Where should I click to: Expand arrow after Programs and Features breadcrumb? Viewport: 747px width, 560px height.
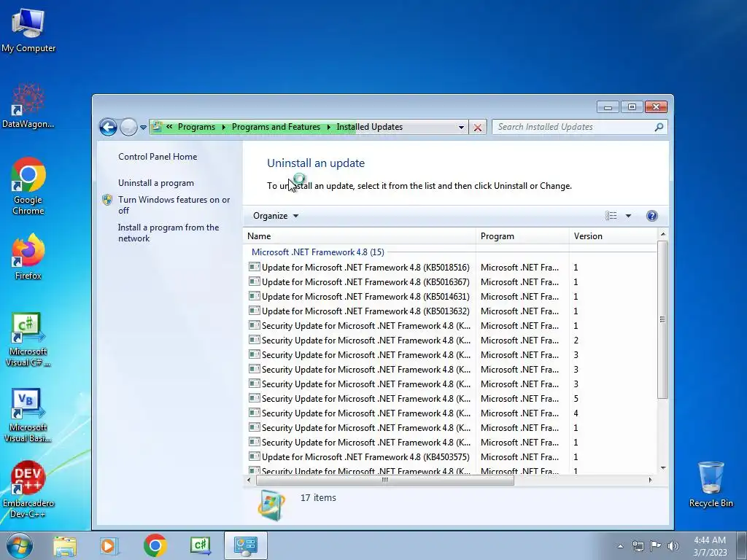pos(328,127)
